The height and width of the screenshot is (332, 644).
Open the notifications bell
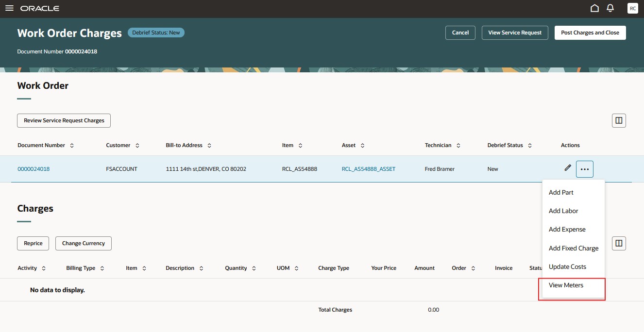click(x=610, y=8)
